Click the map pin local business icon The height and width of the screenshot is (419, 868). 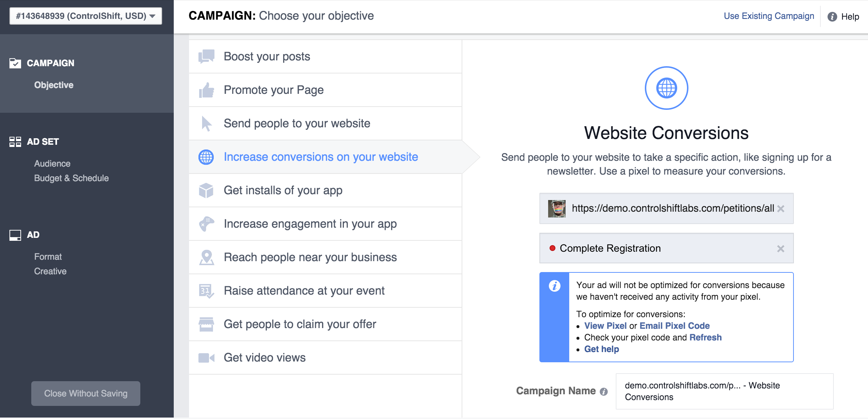click(206, 257)
